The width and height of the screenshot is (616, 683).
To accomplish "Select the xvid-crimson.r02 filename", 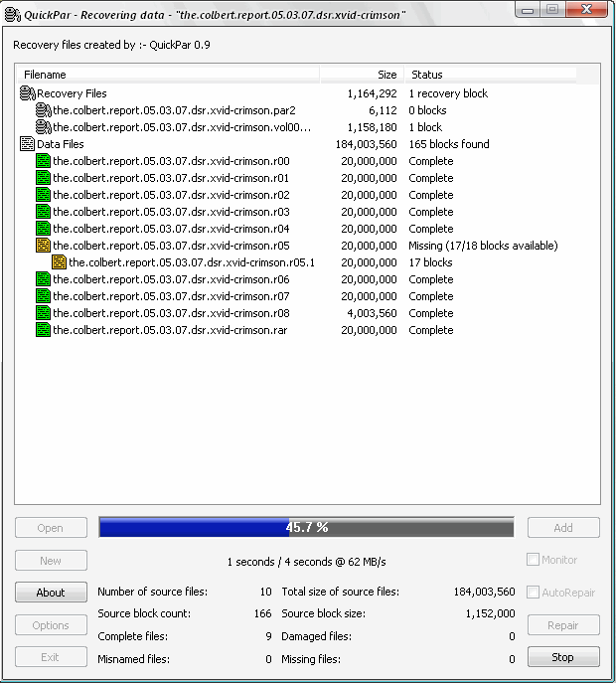I will pos(171,195).
